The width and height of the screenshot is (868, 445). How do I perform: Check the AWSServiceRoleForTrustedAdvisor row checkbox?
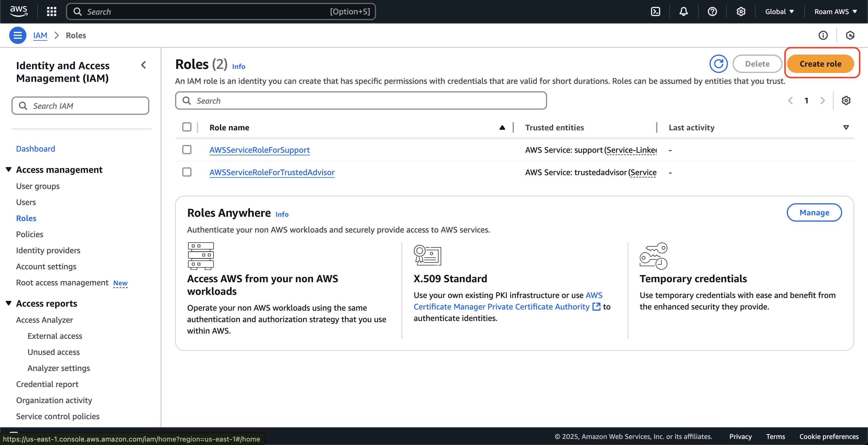click(x=187, y=172)
